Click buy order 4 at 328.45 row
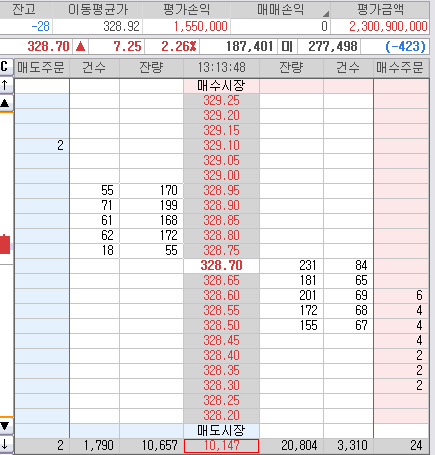The height and width of the screenshot is (455, 435). 401,341
